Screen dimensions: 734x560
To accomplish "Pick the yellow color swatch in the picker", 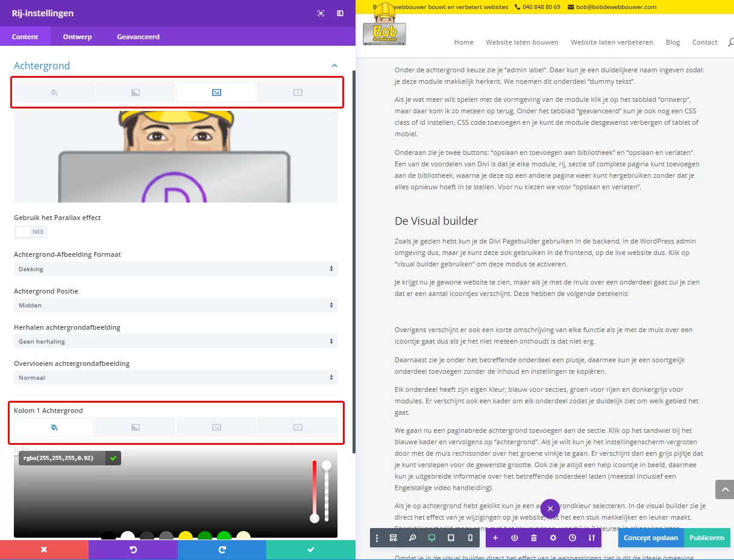I will click(x=185, y=535).
